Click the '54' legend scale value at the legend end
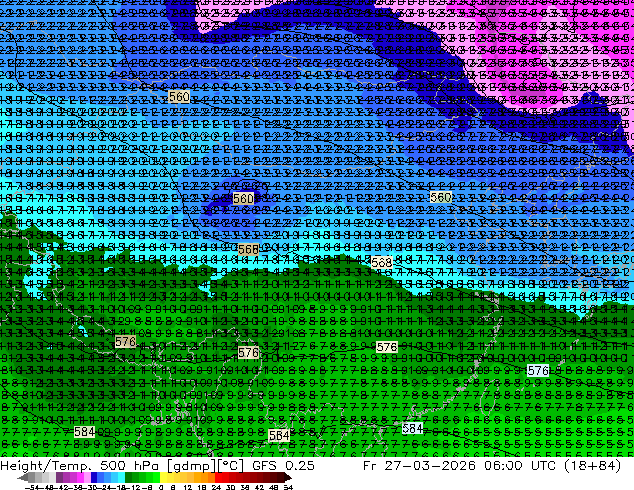 (x=288, y=487)
